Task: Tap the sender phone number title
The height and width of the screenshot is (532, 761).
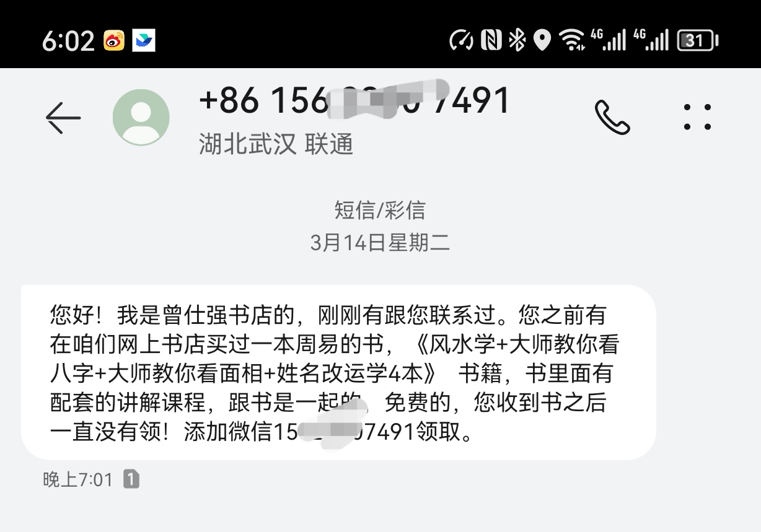Action: pyautogui.click(x=354, y=100)
